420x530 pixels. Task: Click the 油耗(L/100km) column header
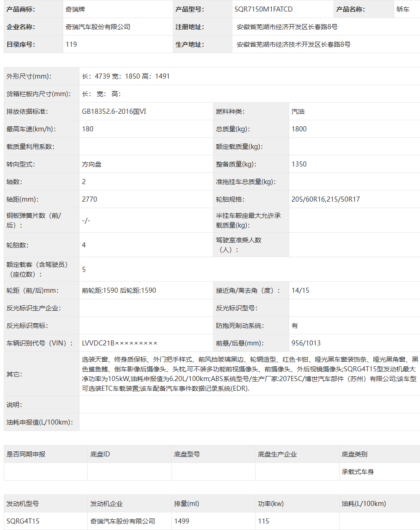[364, 504]
